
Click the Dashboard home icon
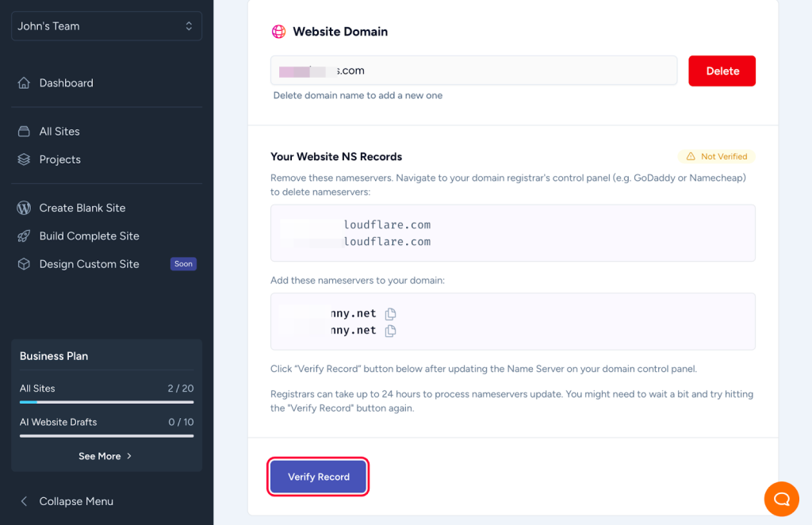[x=24, y=83]
